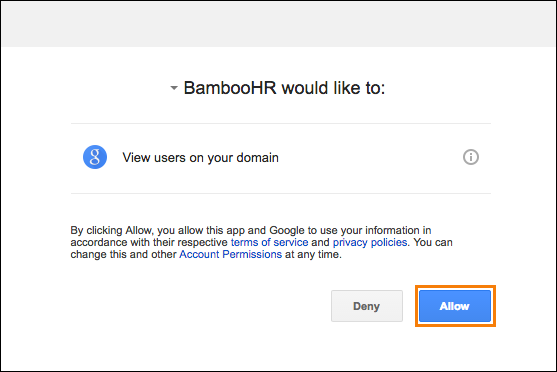Click the blue Google g icon
Screen dimensions: 557x372
95,157
